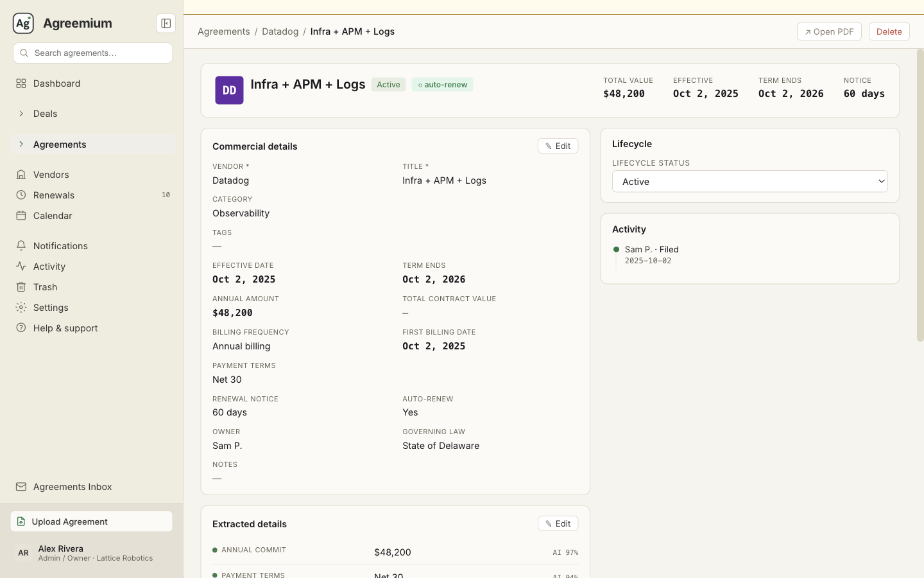This screenshot has height=578, width=924.
Task: Expand the Agreements section chevron
Action: click(x=21, y=144)
